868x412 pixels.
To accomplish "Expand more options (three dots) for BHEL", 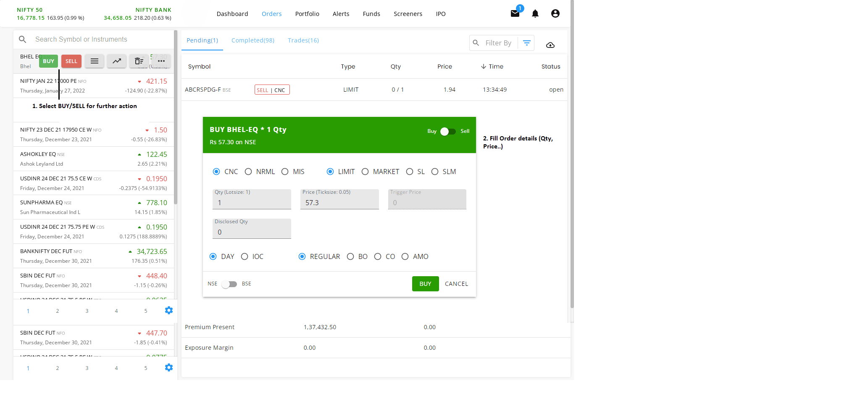I will click(161, 61).
